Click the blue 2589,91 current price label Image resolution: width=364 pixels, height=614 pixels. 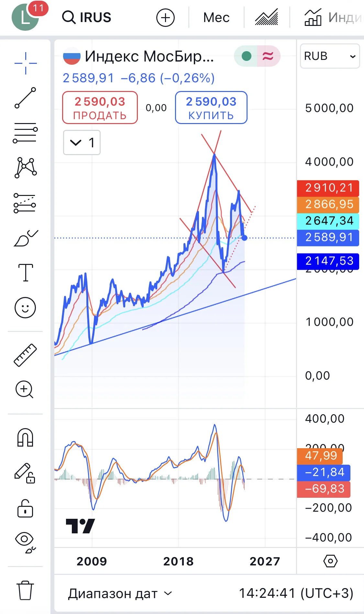pos(328,238)
